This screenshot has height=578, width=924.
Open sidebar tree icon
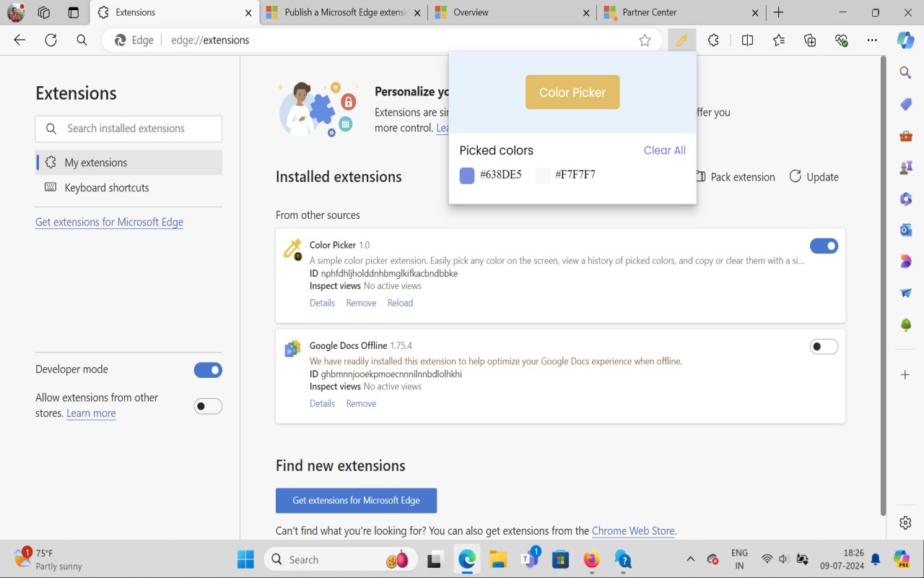click(x=905, y=324)
